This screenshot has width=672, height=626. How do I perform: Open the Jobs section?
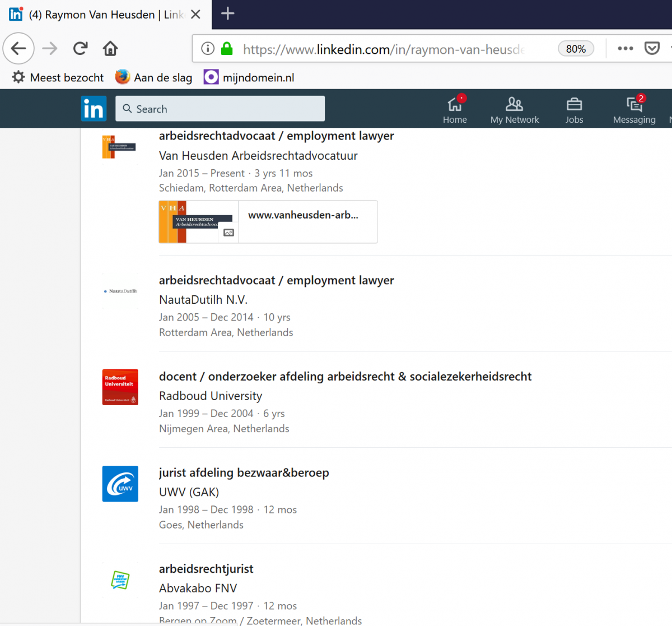pos(574,109)
